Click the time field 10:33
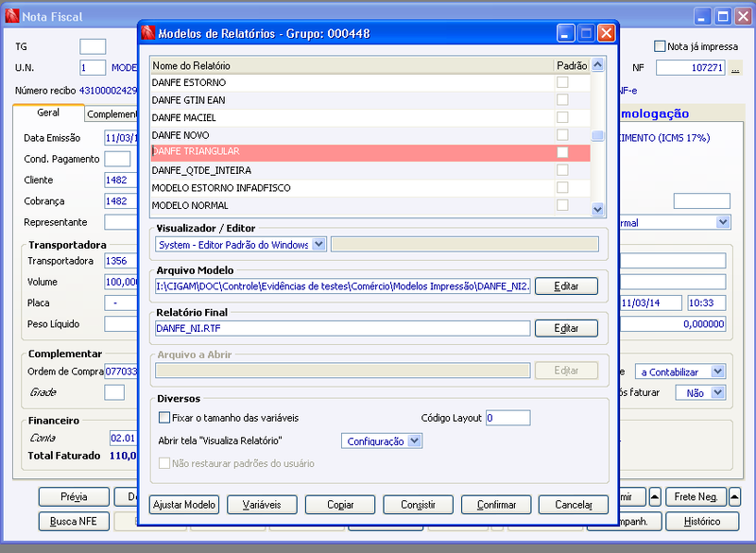Screen dimensions: 756x553 tap(706, 302)
